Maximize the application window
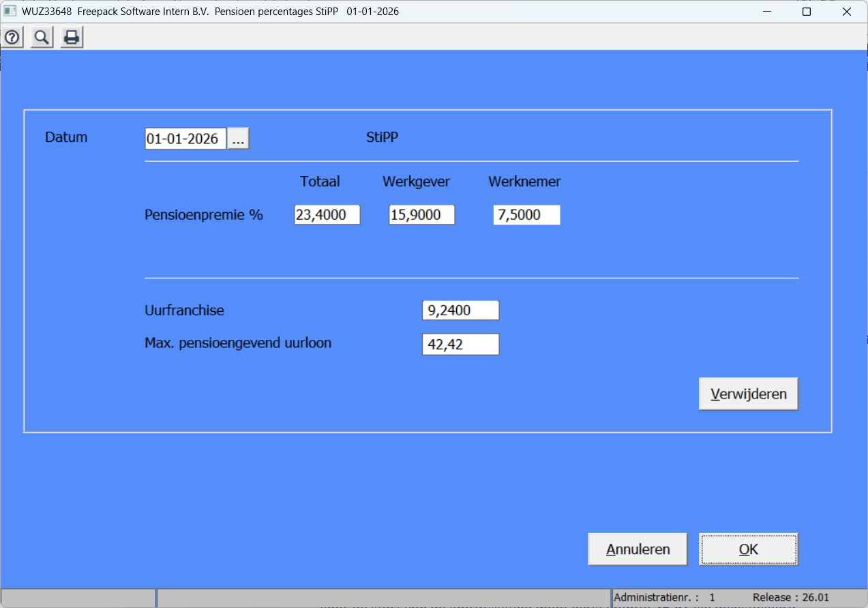 point(806,12)
